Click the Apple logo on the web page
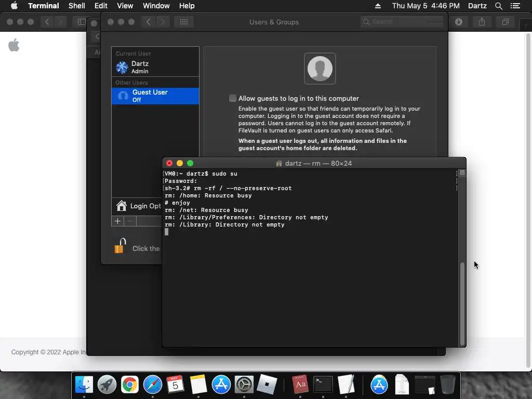The width and height of the screenshot is (532, 399). (x=14, y=45)
